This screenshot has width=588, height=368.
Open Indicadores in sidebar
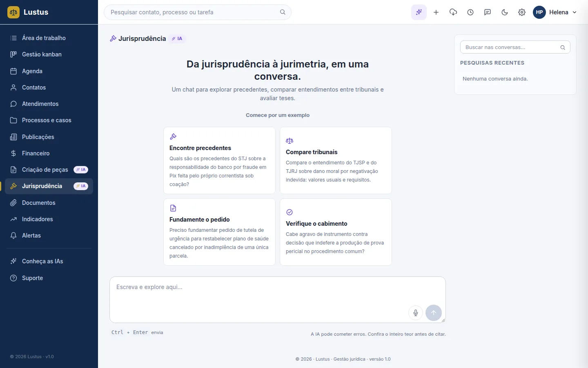49,219
